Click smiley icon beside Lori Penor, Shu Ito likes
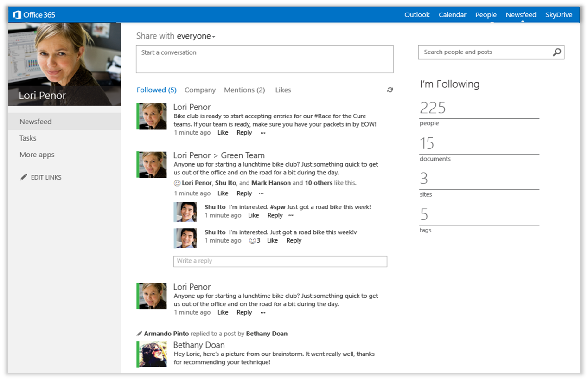The width and height of the screenshot is (588, 380). pyautogui.click(x=177, y=183)
